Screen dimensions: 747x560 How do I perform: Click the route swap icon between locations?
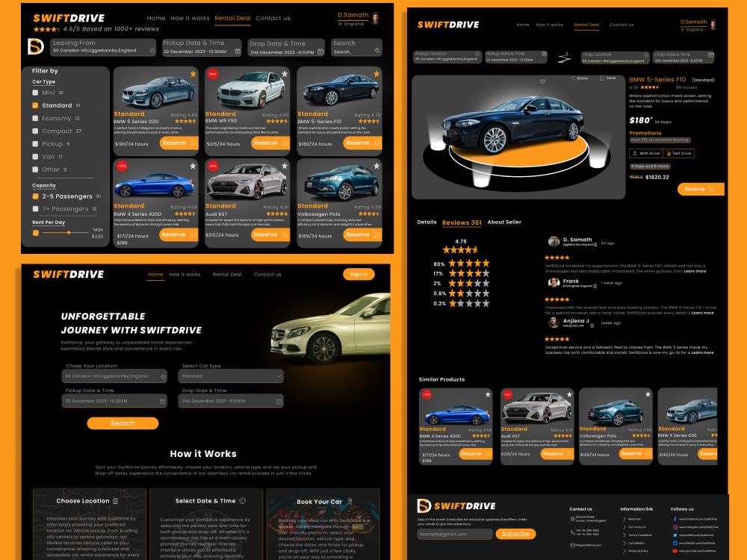tap(564, 58)
